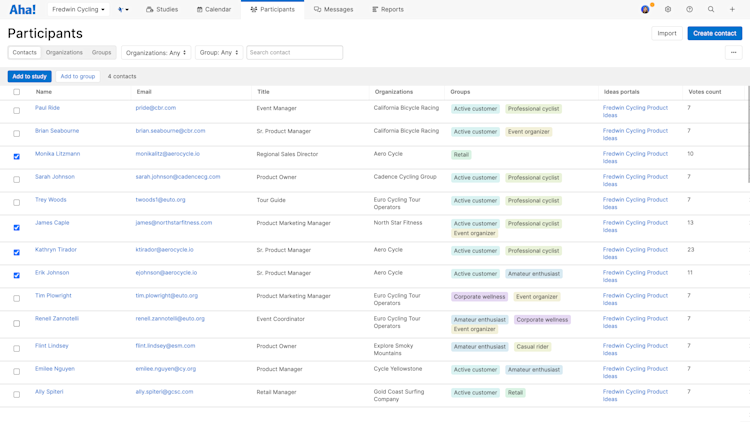
Task: Uncheck the Monika Litzmann row checkbox
Action: click(x=17, y=156)
